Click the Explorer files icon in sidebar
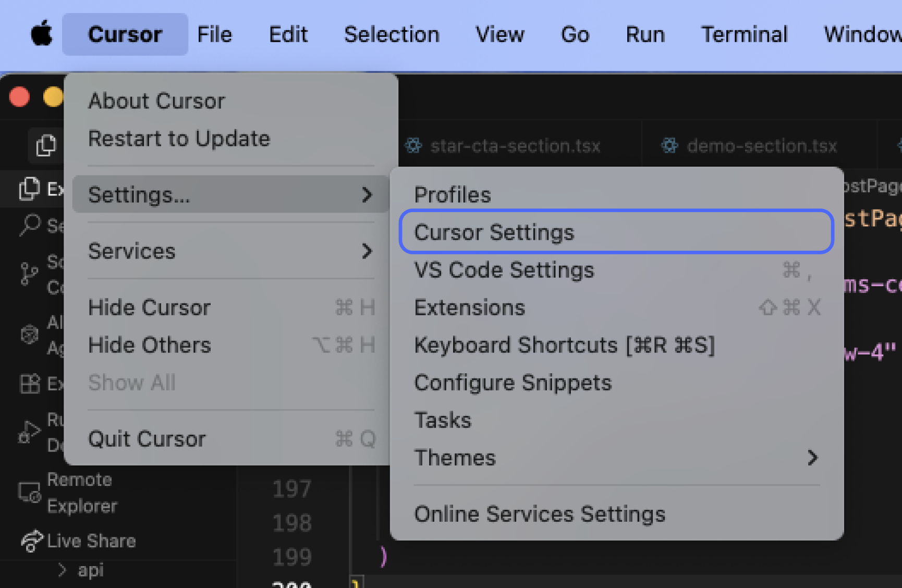 pos(29,189)
